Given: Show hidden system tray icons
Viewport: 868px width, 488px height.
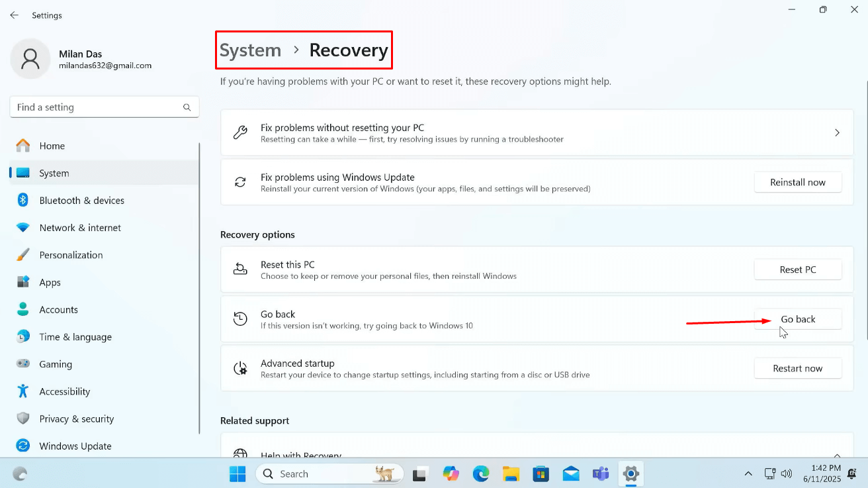Looking at the screenshot, I should (748, 474).
